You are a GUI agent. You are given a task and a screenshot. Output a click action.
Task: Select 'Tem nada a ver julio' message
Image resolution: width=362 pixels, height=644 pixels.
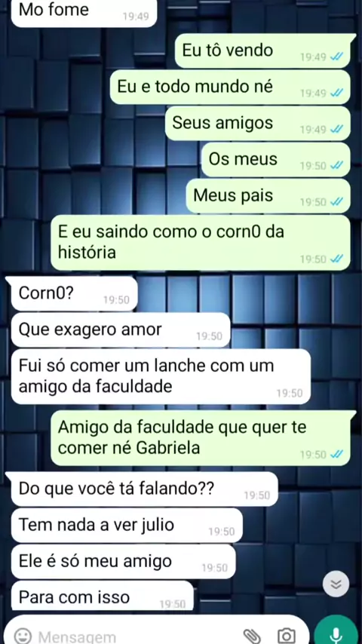(127, 526)
